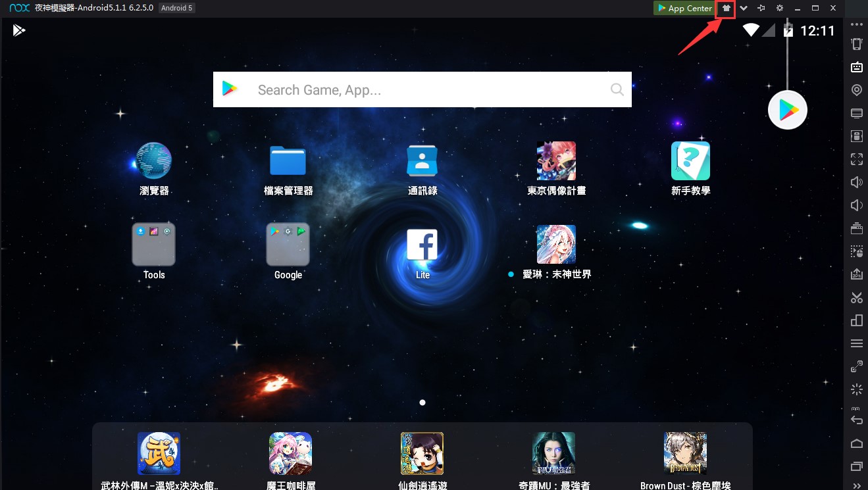Open the Tools folder
868x490 pixels.
(154, 252)
